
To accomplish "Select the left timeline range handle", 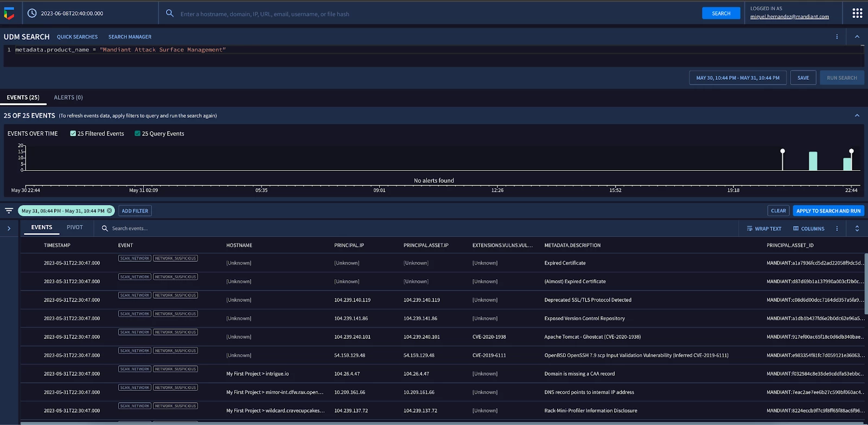I will (782, 151).
